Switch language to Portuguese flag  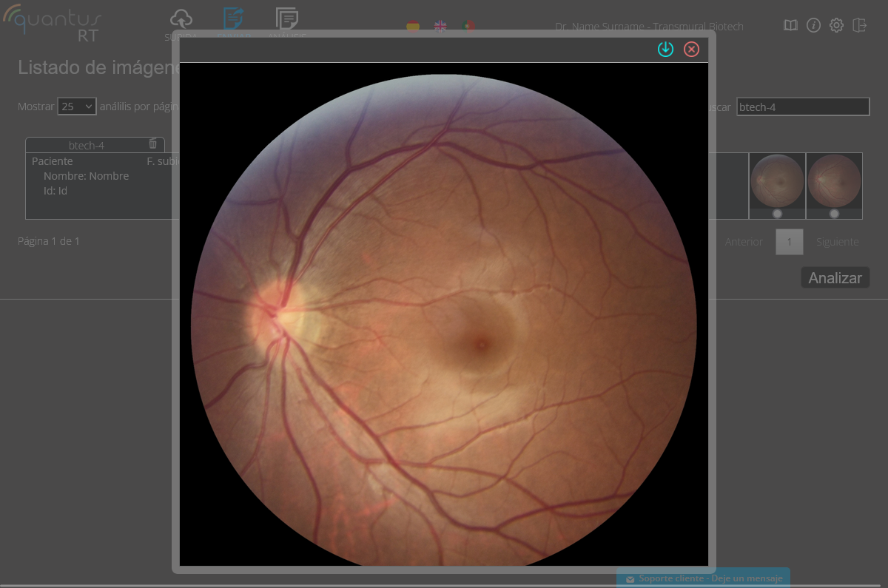pos(468,27)
